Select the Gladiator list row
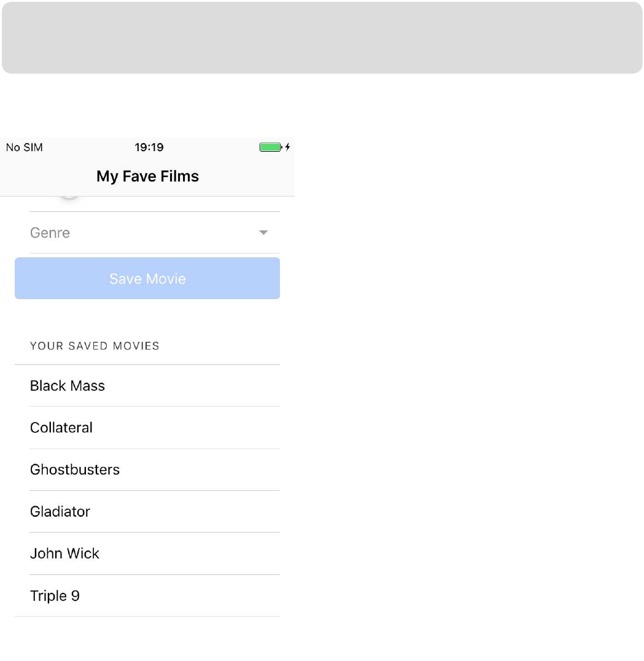The height and width of the screenshot is (661, 644). coord(147,511)
